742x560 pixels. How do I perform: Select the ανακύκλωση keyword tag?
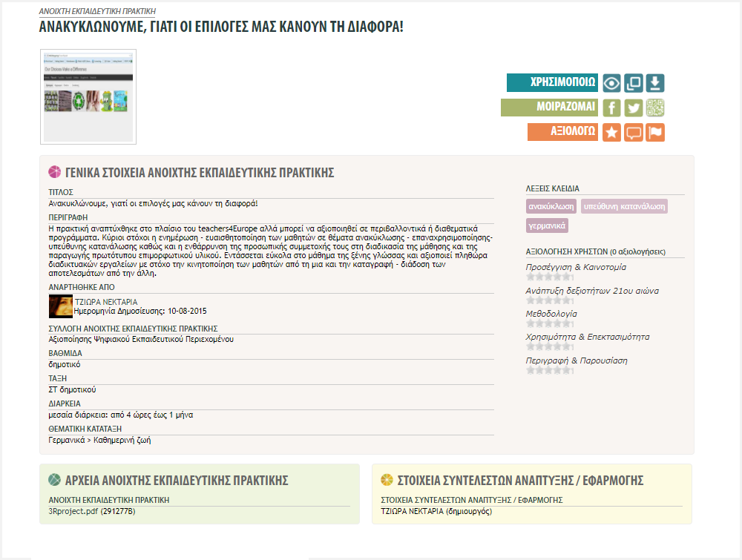pyautogui.click(x=551, y=205)
